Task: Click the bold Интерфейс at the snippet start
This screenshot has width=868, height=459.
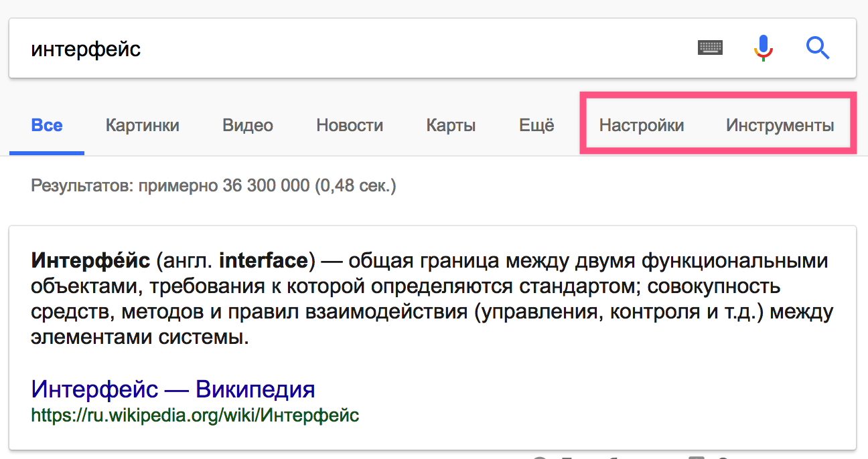Action: point(90,260)
